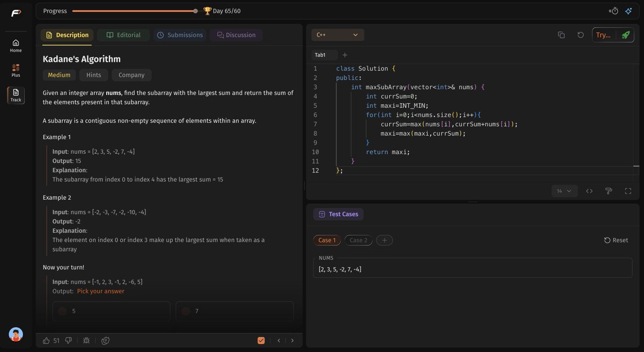Viewport: 644px width, 352px height.
Task: Open Track in the sidebar
Action: click(16, 95)
